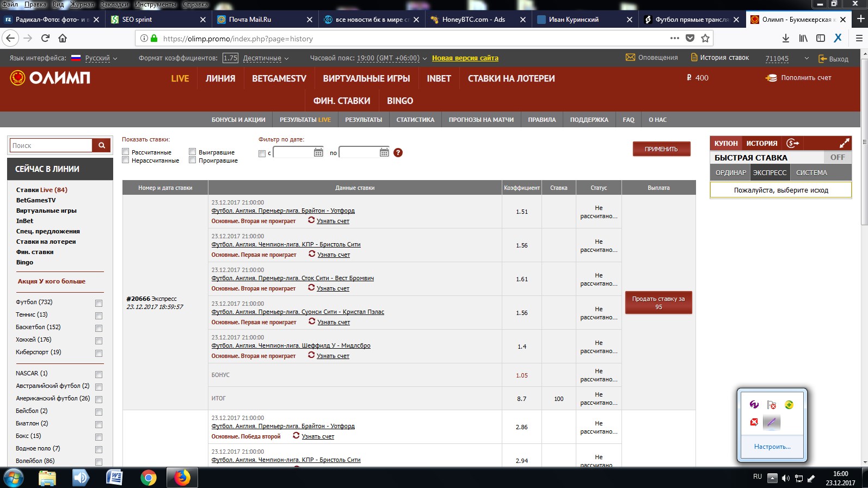The width and height of the screenshot is (868, 488).
Task: Open the Русский language dropdown
Action: point(101,58)
